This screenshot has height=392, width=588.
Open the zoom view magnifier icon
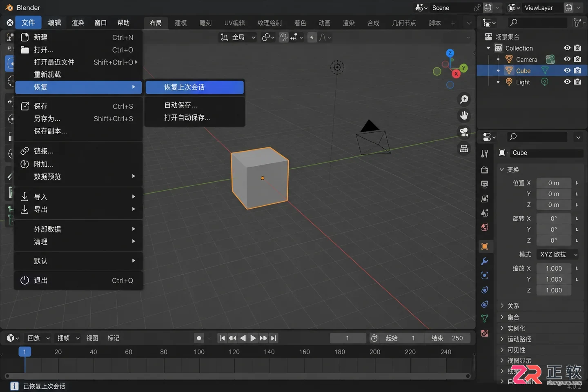tap(464, 99)
